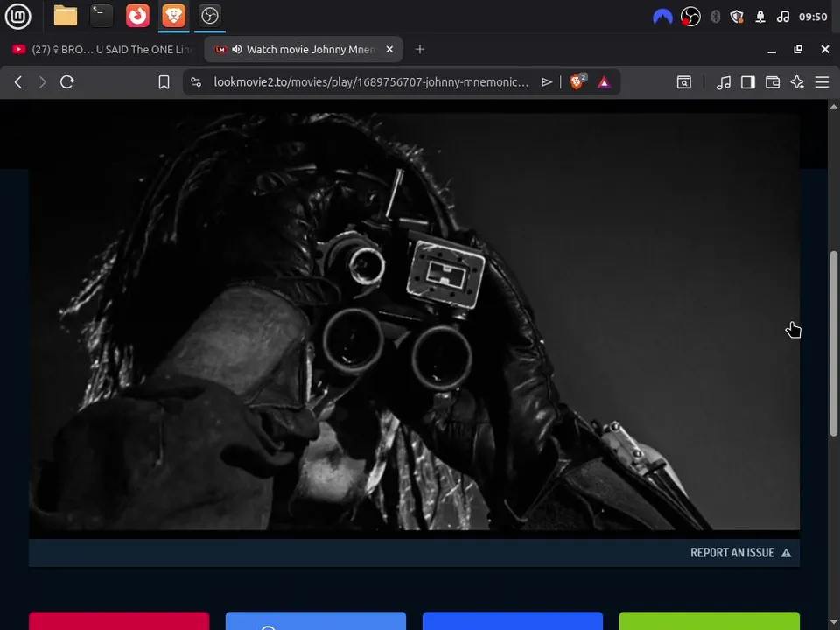Open the sound applet music note

pos(782,17)
